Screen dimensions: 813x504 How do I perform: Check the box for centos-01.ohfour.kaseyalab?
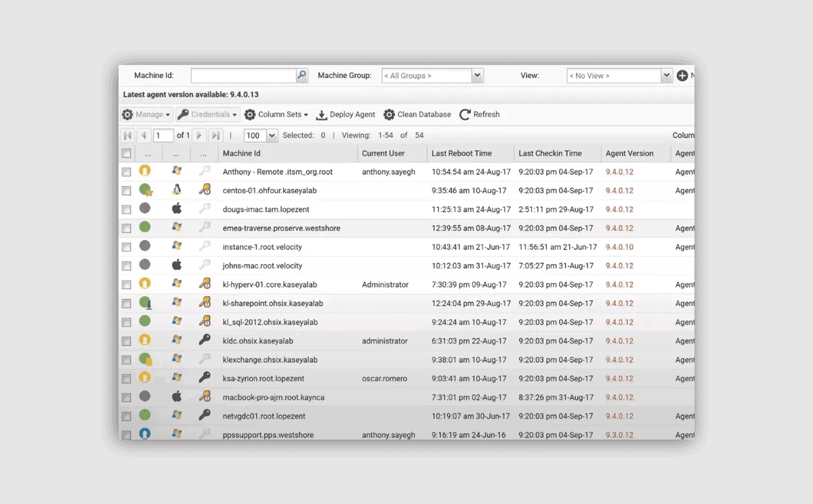(x=126, y=192)
